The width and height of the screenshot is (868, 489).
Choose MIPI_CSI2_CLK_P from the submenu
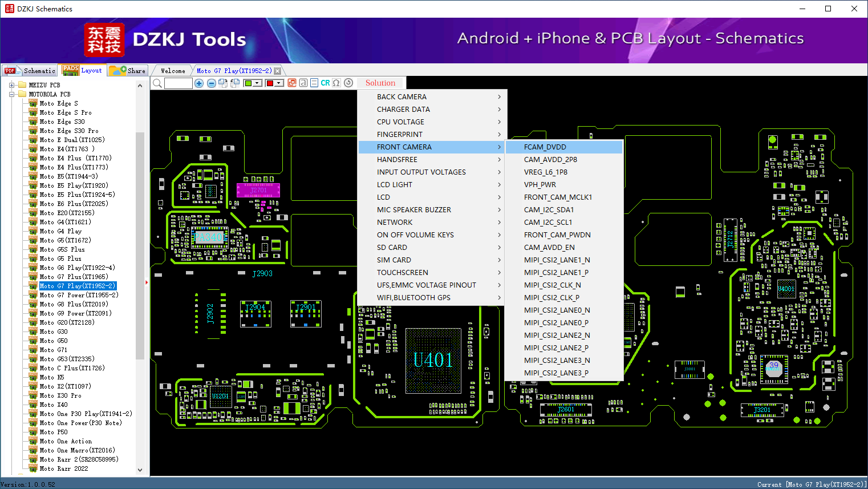coord(564,298)
